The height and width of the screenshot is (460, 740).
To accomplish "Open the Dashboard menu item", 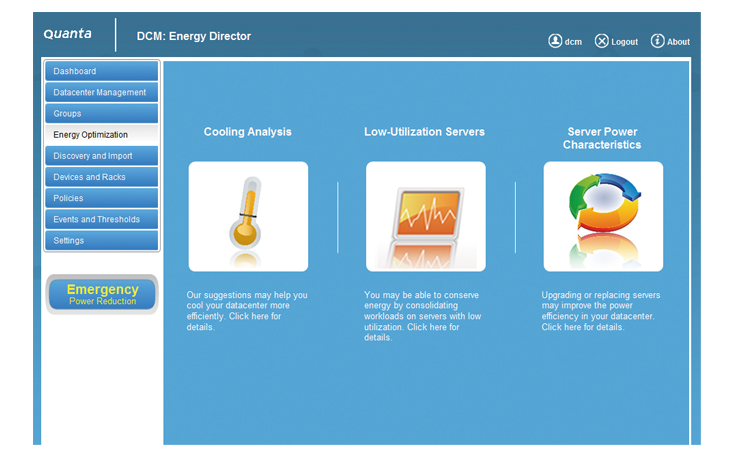I will coord(101,71).
